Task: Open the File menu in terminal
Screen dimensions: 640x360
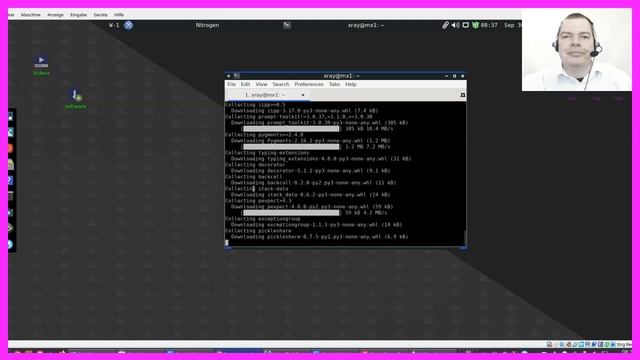Action: click(231, 84)
